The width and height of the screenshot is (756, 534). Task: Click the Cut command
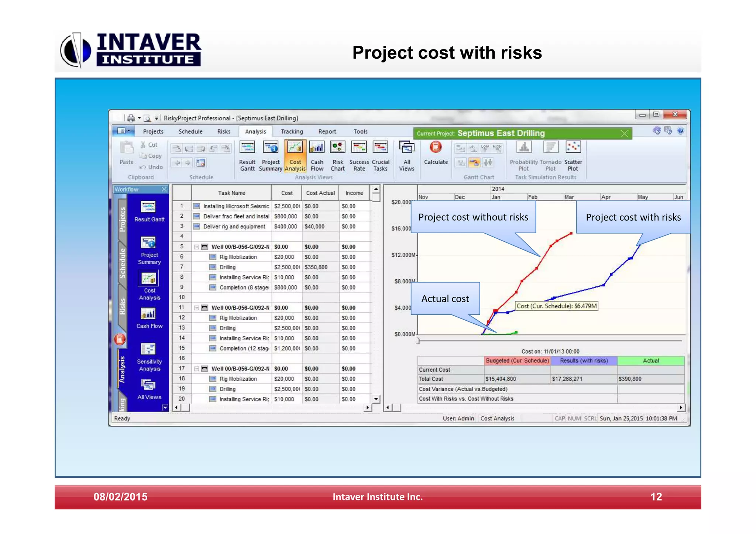pos(149,145)
